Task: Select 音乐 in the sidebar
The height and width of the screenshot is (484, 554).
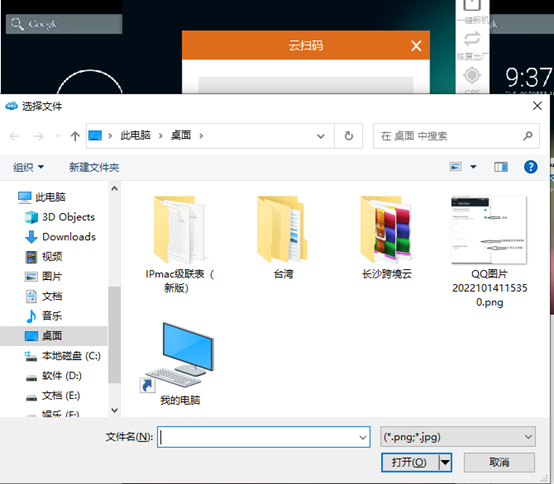Action: click(44, 316)
